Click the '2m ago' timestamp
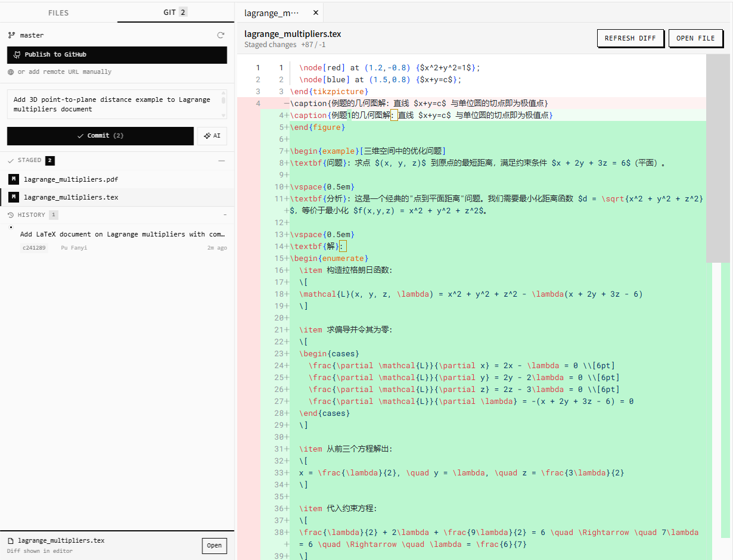This screenshot has width=733, height=560. click(x=217, y=248)
